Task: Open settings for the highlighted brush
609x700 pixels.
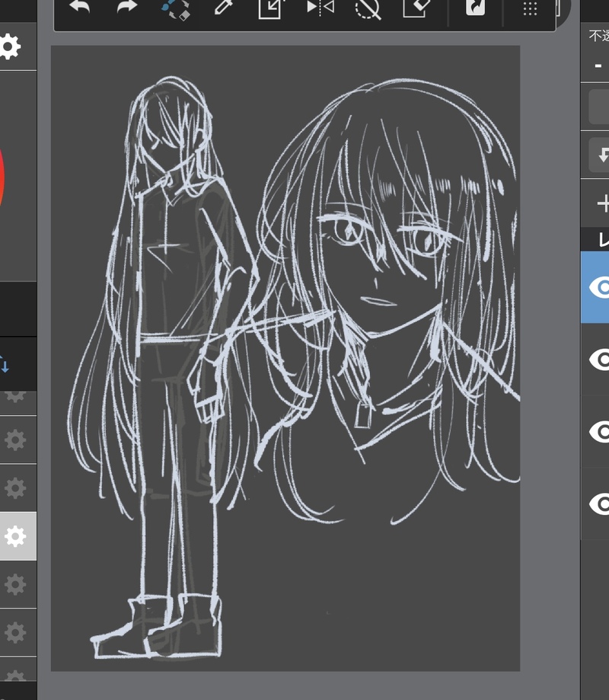Action: click(15, 536)
